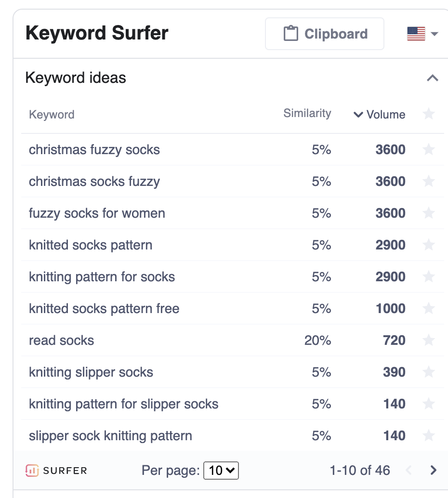
Task: Toggle star for 'christmas socks fuzzy'
Action: pyautogui.click(x=428, y=182)
